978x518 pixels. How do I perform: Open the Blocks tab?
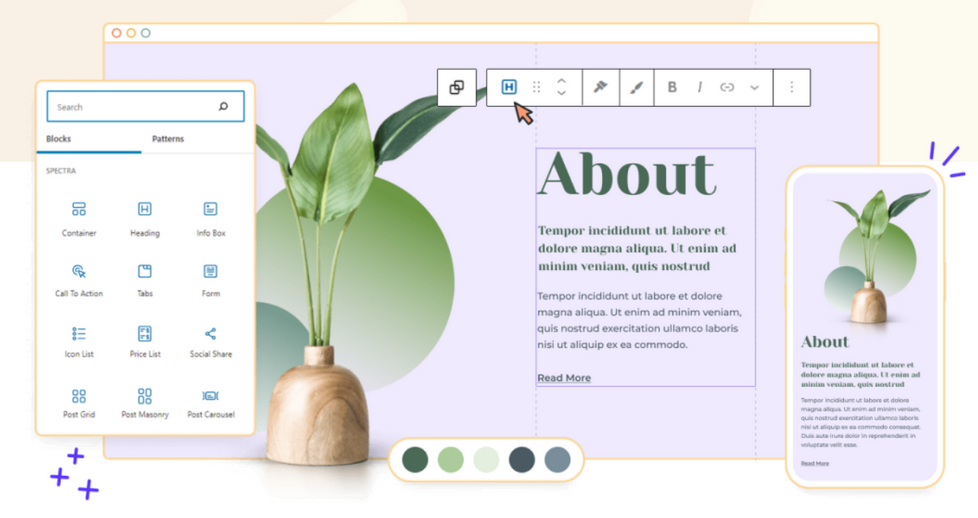pos(59,139)
